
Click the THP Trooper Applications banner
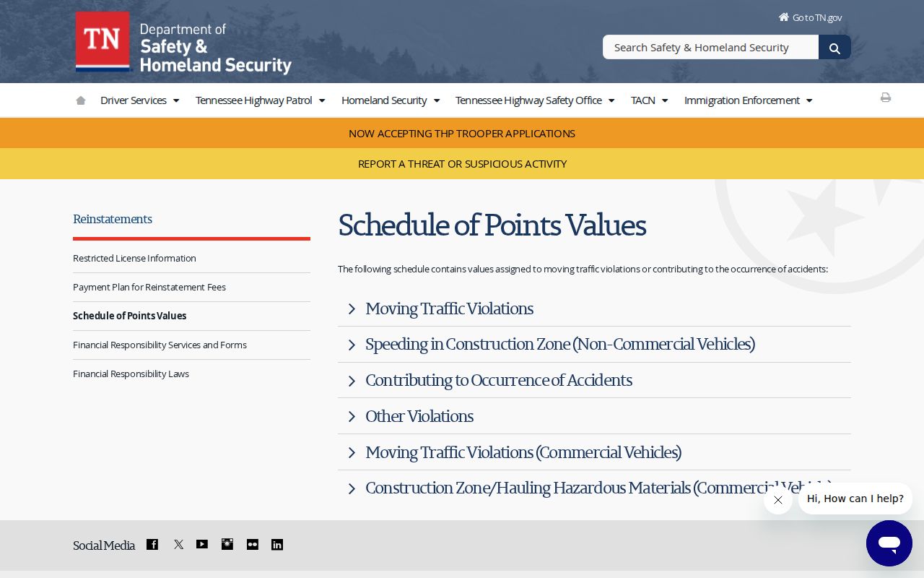coord(462,134)
